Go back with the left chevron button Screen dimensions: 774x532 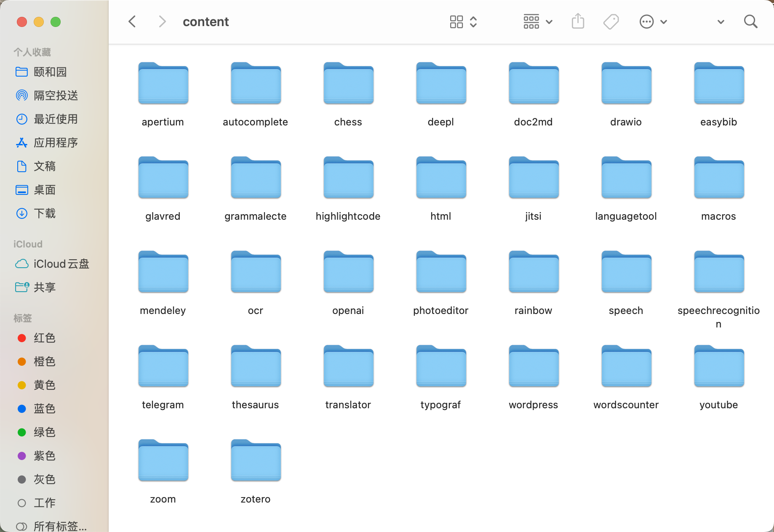[132, 21]
